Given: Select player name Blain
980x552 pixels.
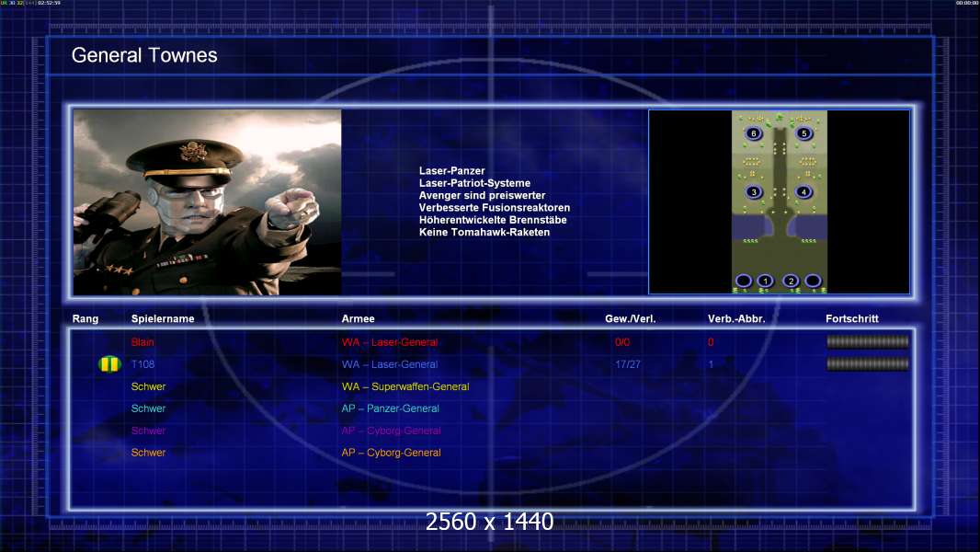Looking at the screenshot, I should [x=142, y=342].
